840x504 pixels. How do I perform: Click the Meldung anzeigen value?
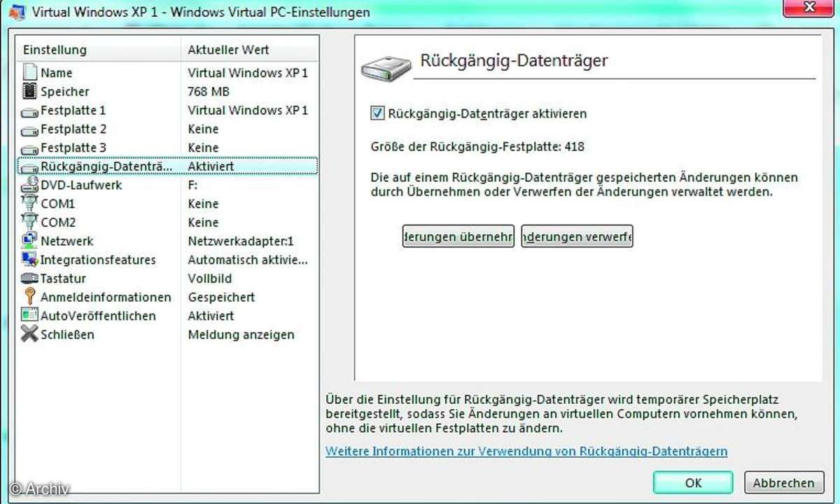[x=241, y=335]
